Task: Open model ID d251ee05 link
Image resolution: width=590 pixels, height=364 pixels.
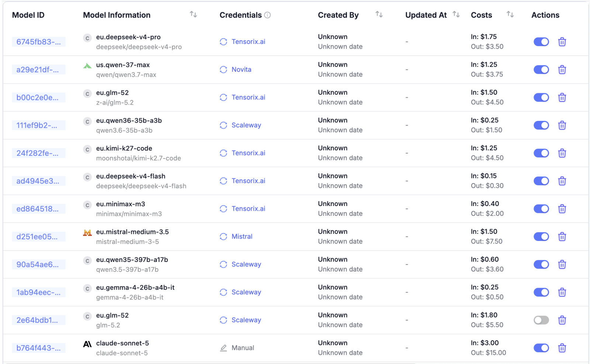Action: [x=39, y=237]
